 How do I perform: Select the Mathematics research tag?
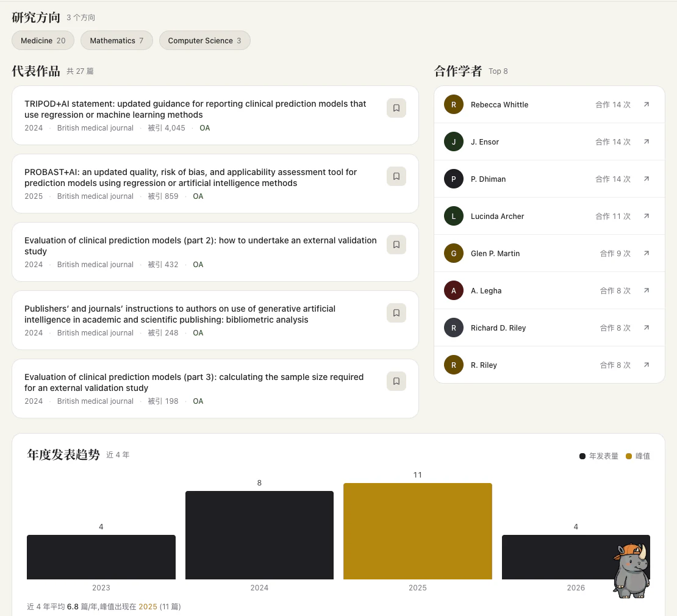116,41
